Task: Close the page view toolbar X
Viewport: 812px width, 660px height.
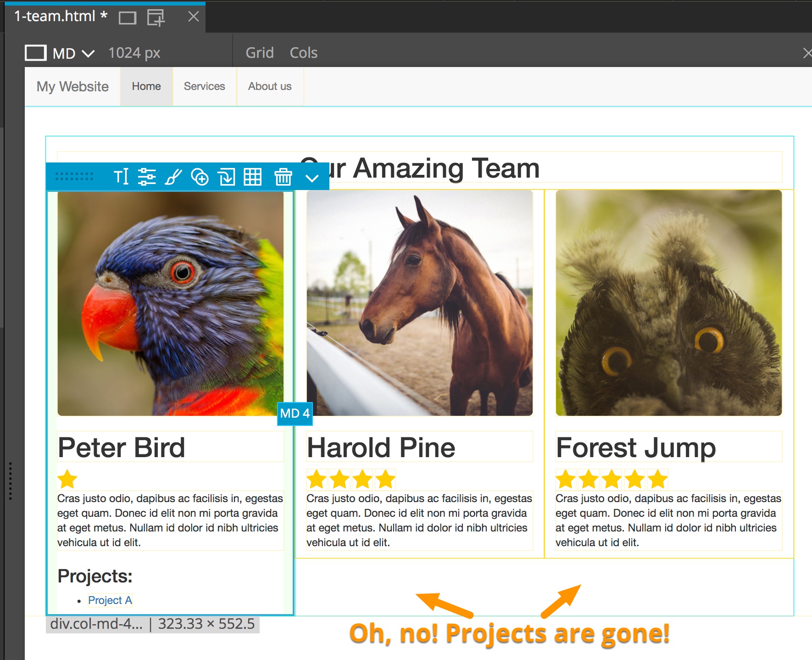Action: [807, 53]
